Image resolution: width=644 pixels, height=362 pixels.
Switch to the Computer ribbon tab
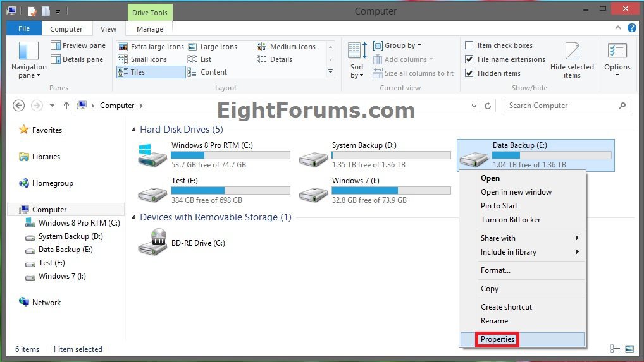coord(66,29)
